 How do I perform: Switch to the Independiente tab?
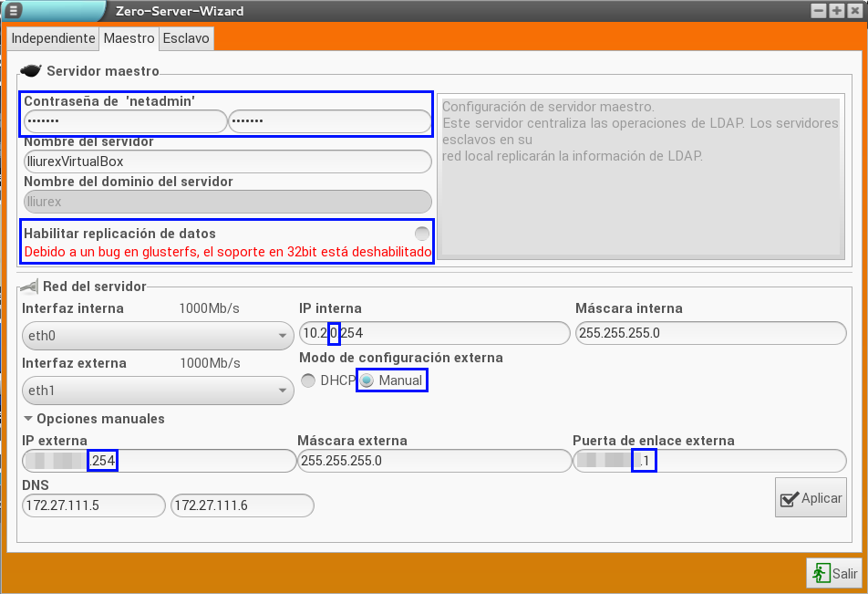point(53,39)
